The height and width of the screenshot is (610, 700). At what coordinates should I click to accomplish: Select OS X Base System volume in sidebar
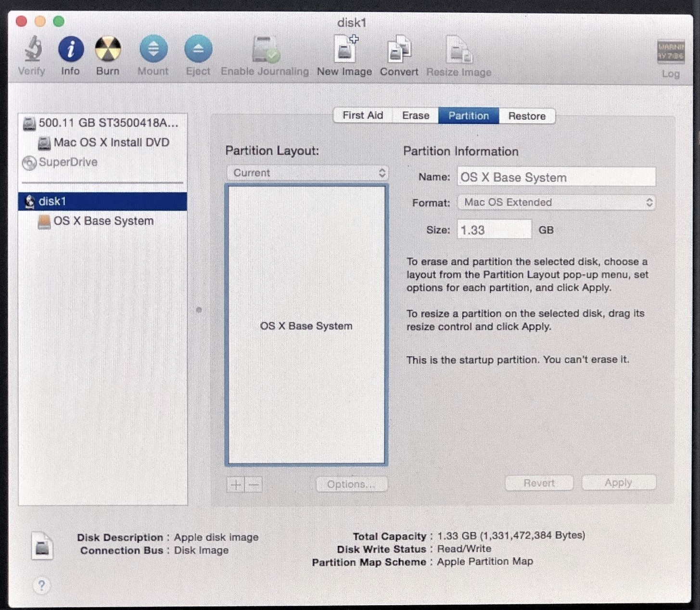pyautogui.click(x=102, y=221)
